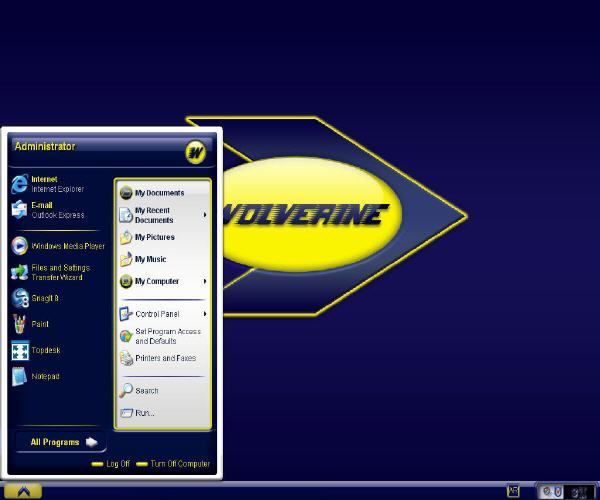Expand Control Panel submenu

(x=163, y=314)
